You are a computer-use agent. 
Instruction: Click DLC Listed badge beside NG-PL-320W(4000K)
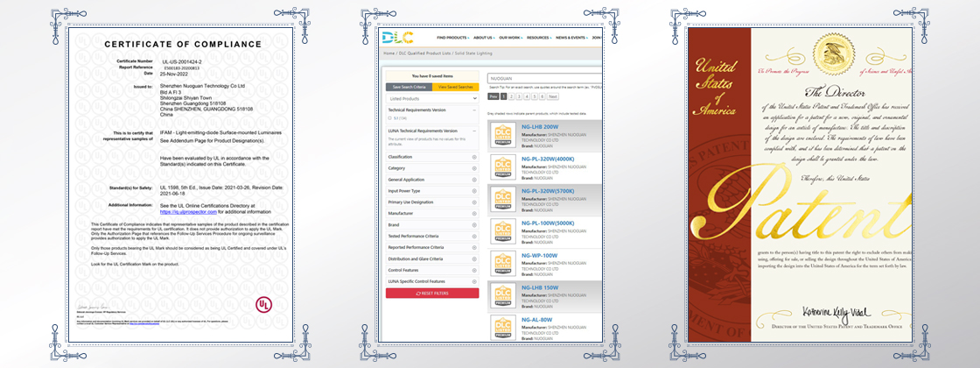click(503, 167)
